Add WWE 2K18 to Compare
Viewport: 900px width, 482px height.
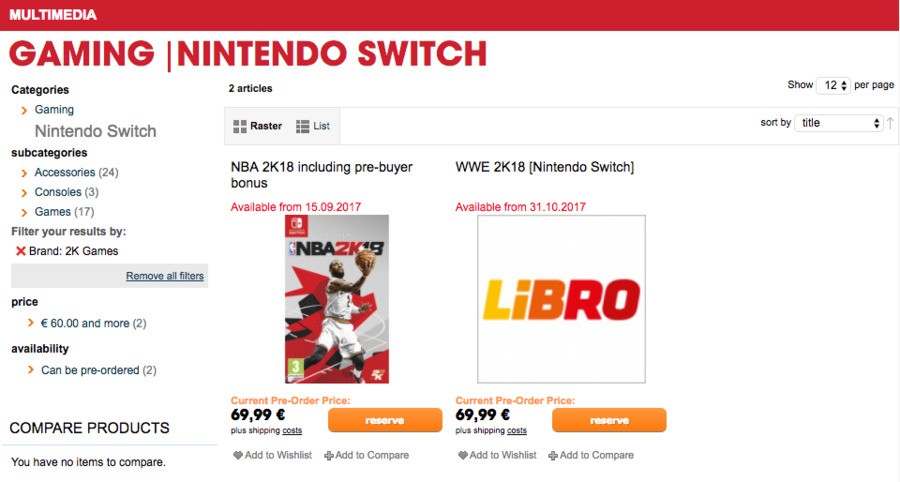(x=591, y=455)
